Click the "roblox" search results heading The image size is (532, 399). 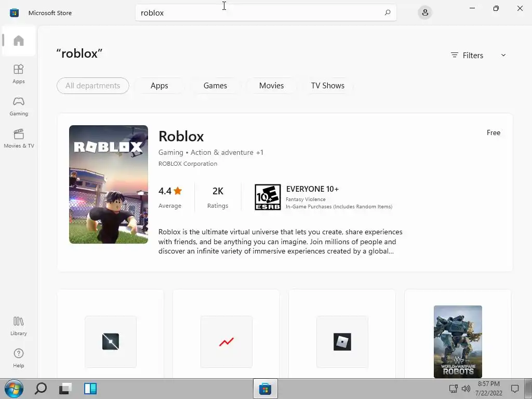[79, 54]
